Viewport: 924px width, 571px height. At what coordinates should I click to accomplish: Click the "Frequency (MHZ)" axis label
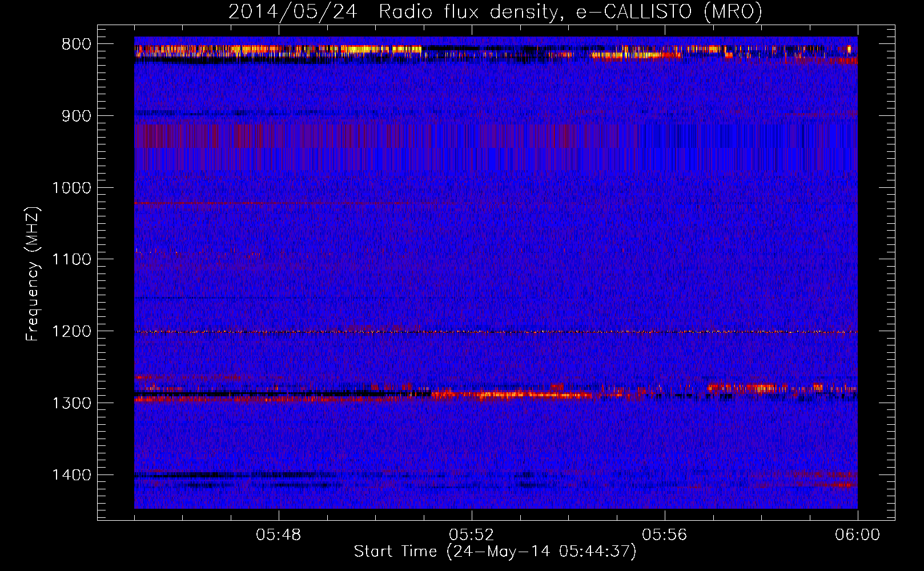[x=33, y=274]
